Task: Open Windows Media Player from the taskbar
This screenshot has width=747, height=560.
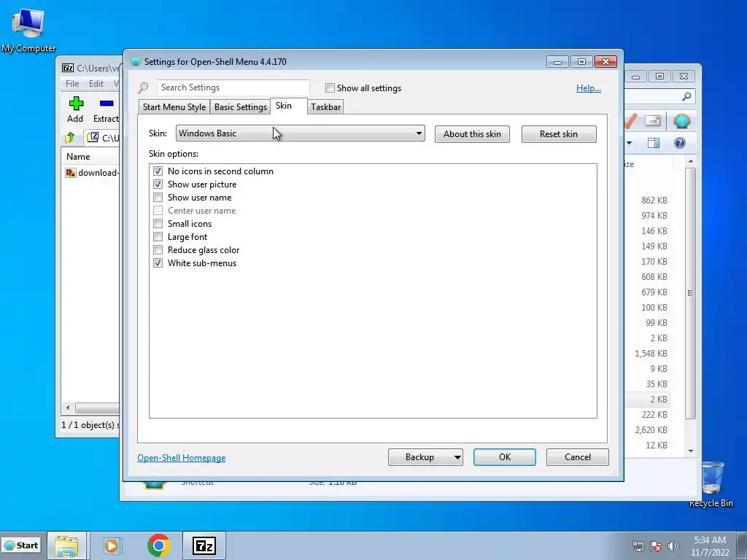Action: coord(112,545)
